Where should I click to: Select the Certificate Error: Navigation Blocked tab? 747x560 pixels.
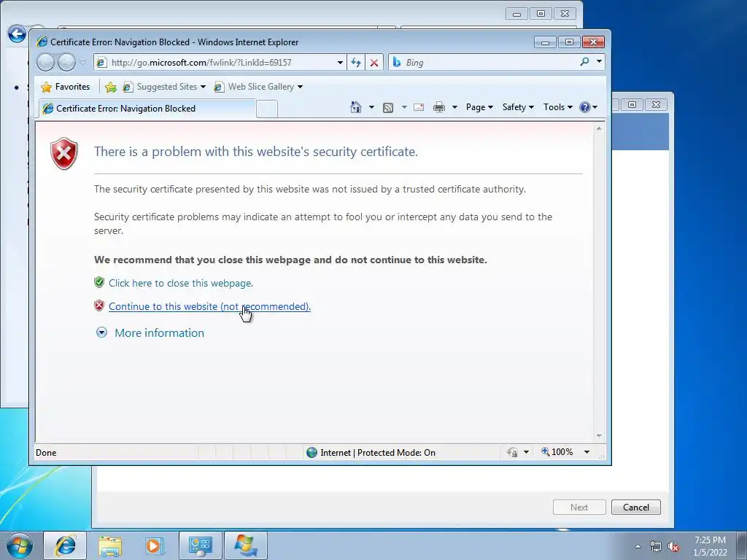147,109
